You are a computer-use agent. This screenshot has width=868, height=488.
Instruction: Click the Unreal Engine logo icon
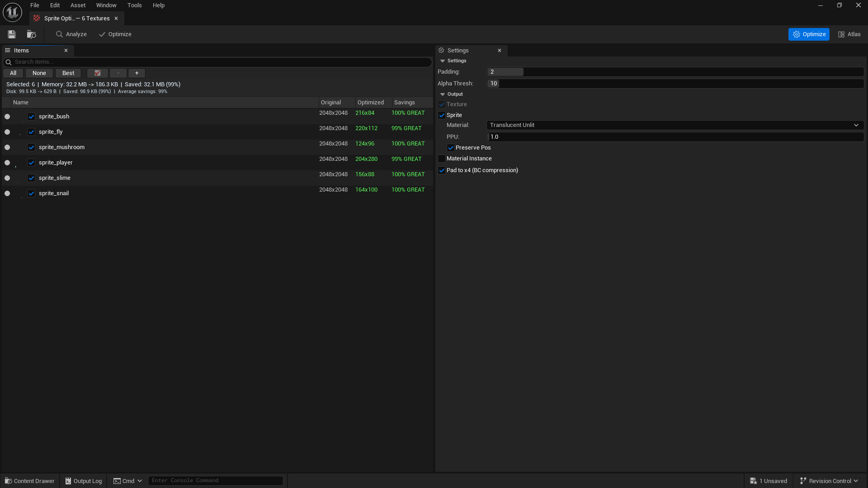click(x=12, y=12)
